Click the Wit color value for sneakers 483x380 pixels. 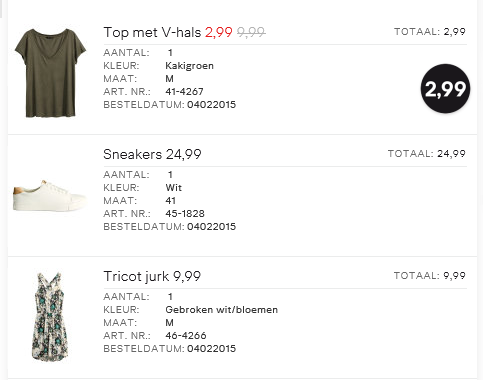(x=174, y=188)
